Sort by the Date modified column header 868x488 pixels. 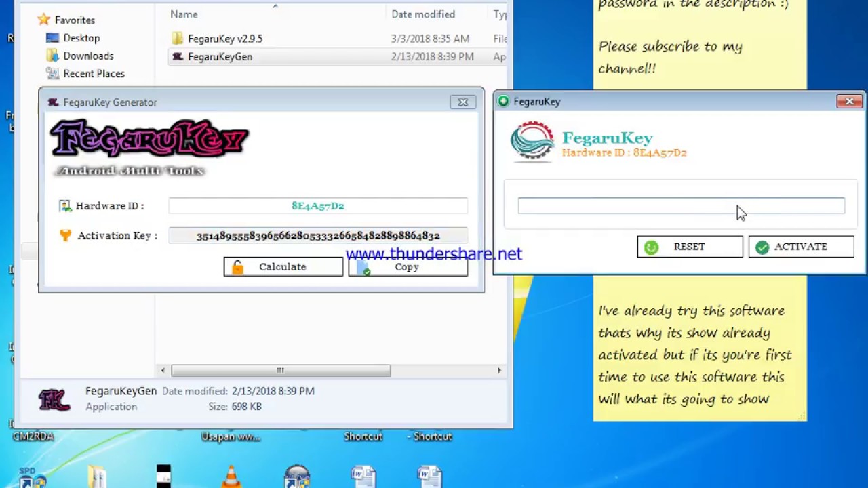tap(423, 14)
